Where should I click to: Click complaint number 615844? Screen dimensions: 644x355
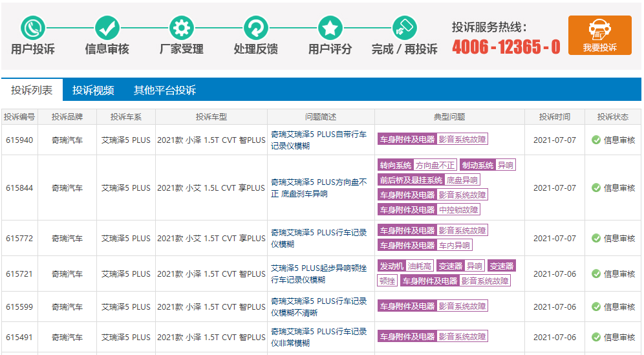19,188
